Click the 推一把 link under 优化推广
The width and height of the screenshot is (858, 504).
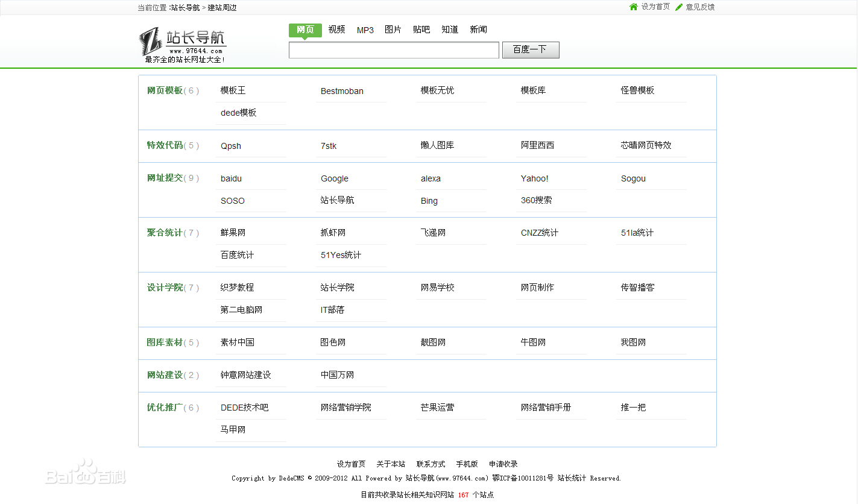tap(631, 408)
